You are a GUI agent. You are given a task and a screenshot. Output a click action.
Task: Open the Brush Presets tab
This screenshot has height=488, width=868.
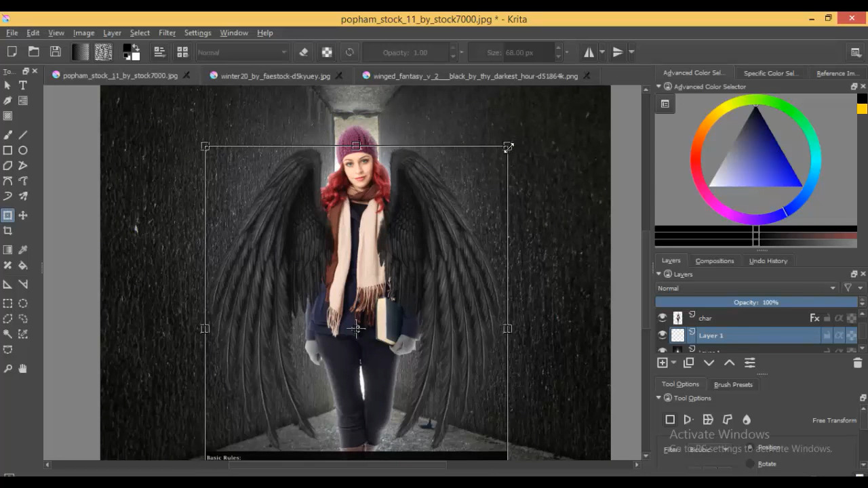click(733, 384)
